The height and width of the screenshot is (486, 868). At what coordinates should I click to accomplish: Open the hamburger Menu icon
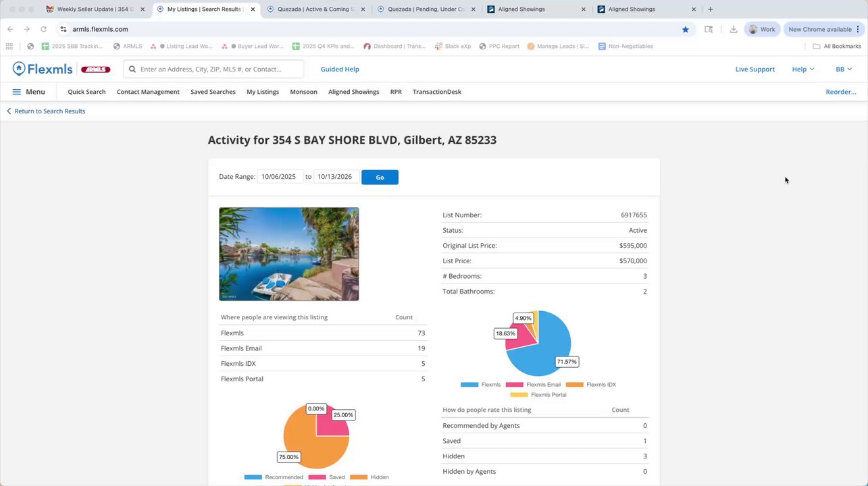pos(16,92)
